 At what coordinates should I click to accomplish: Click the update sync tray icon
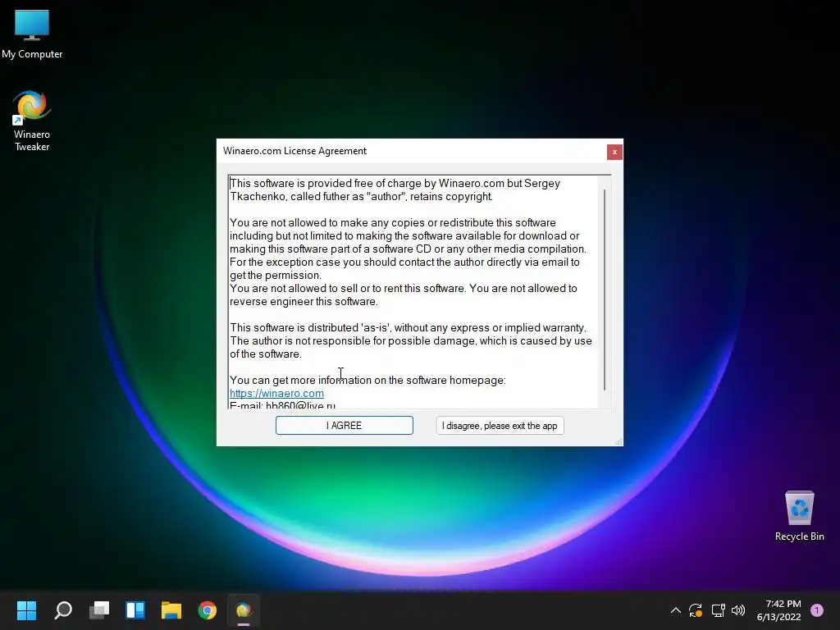(x=696, y=610)
